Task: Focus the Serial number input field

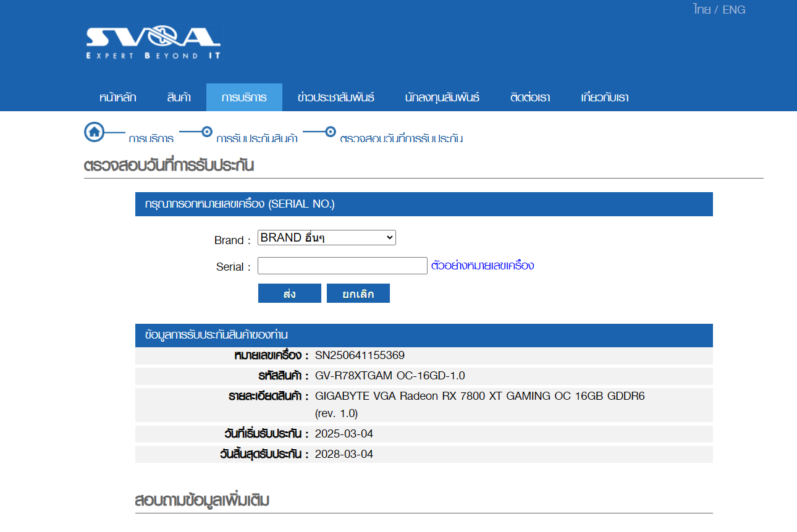Action: [342, 266]
